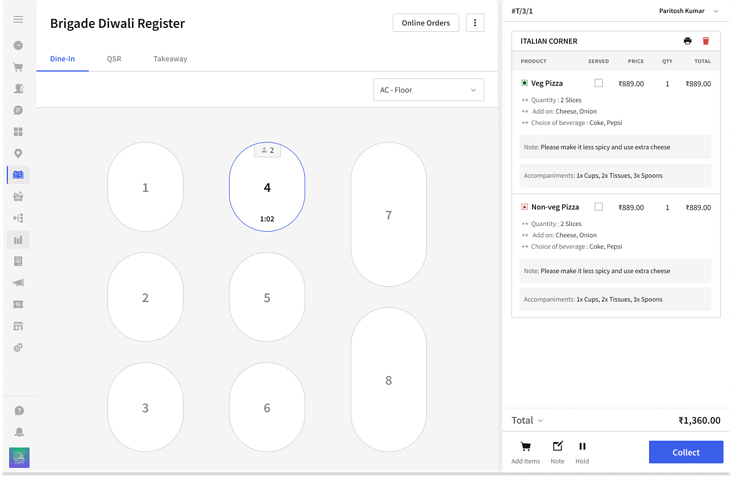Open the notifications bell icon
Screen dimensions: 732x477
pyautogui.click(x=18, y=432)
